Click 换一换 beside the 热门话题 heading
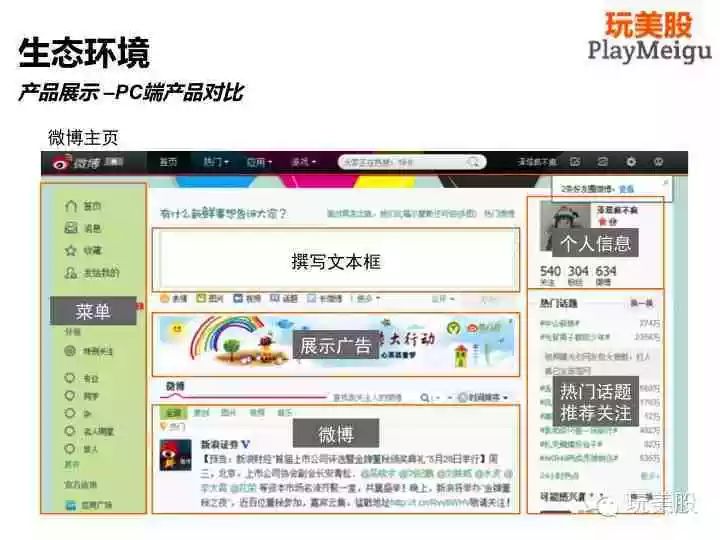Screen dimensions: 720x540 (x=641, y=303)
